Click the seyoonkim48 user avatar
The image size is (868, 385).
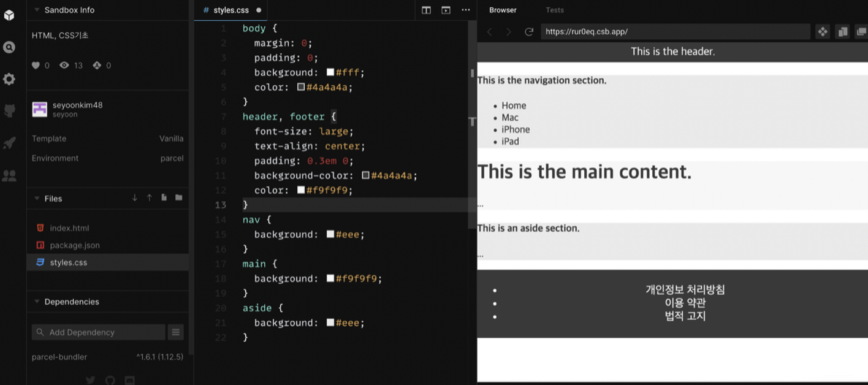39,109
